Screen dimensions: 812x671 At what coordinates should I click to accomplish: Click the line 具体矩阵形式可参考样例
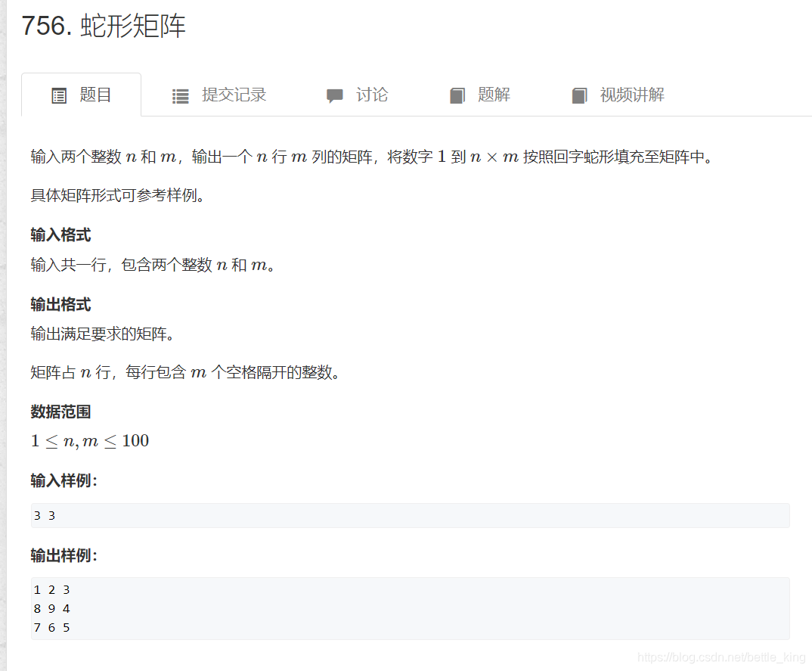point(117,195)
